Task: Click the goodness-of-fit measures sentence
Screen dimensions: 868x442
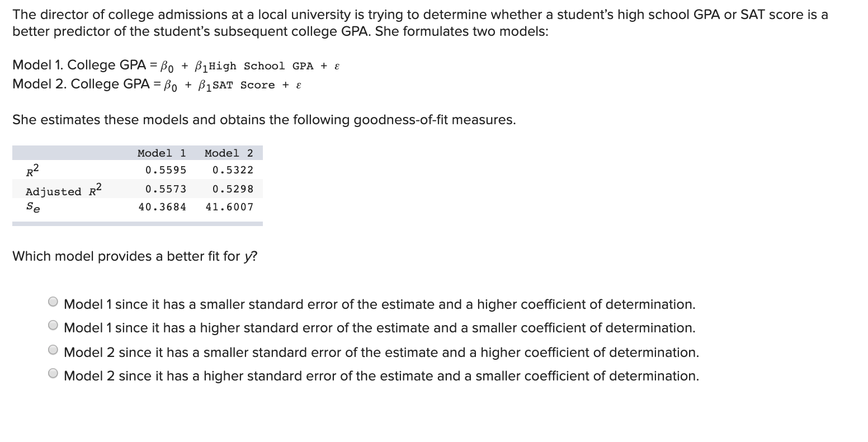Action: coord(264,119)
